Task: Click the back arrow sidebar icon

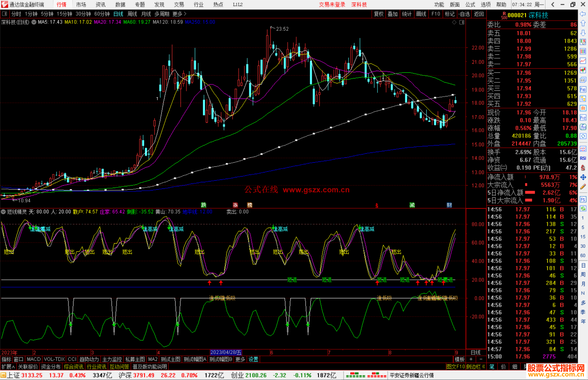Action: pos(583,14)
